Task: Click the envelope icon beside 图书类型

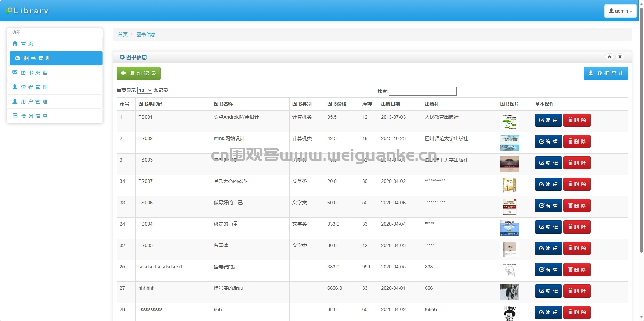Action: (15, 73)
